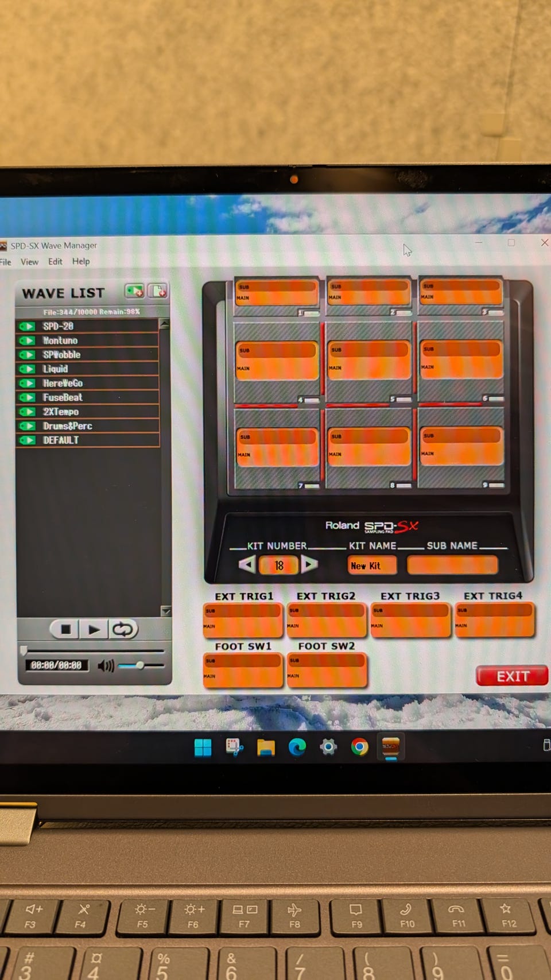
Task: Click the Kit Name field New Kit
Action: point(371,565)
